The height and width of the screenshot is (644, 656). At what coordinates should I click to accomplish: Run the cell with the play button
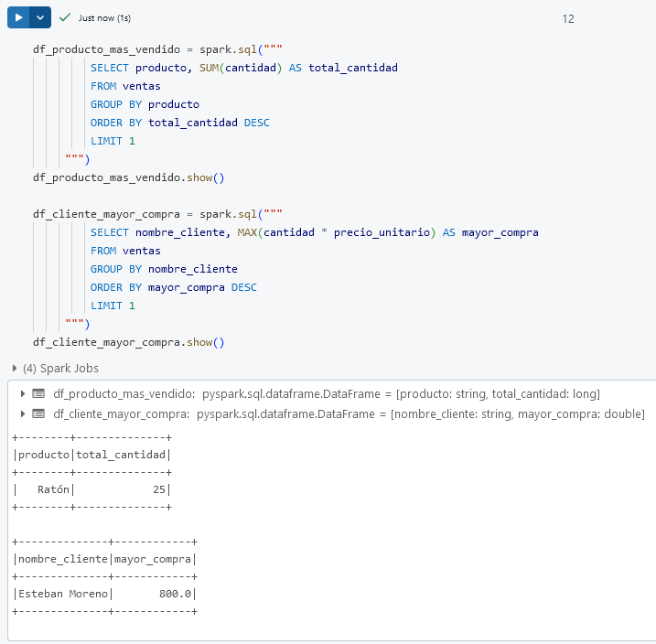click(x=18, y=17)
